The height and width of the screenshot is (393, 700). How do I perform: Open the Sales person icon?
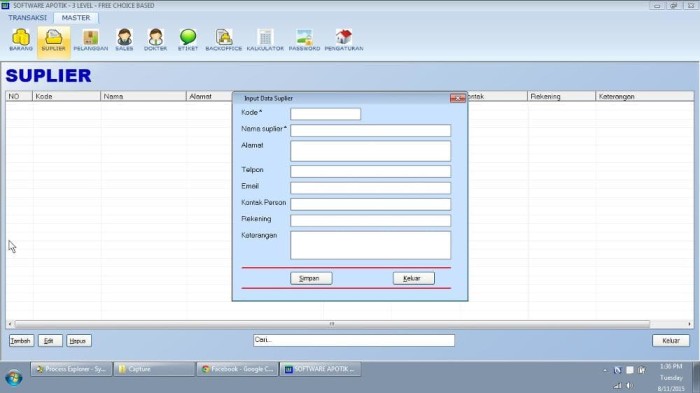click(124, 40)
